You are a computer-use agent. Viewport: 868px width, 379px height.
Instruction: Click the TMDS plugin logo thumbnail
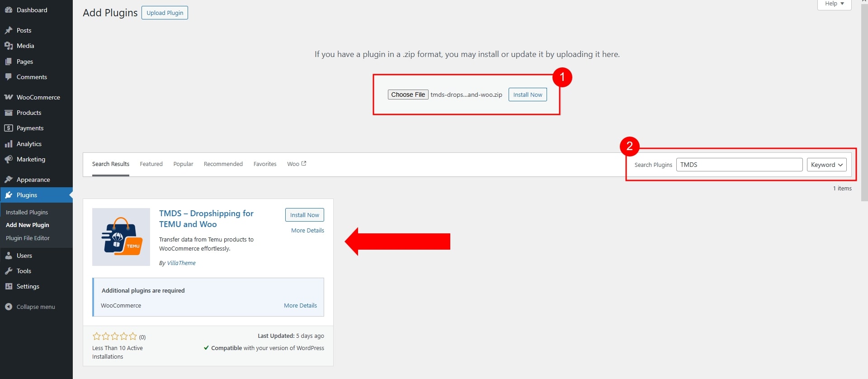point(121,237)
